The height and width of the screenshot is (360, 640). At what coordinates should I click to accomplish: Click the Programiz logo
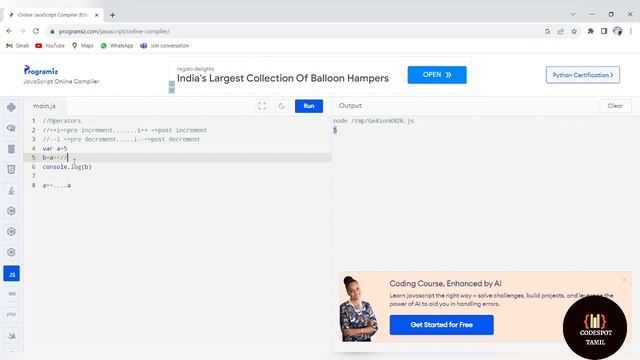click(x=41, y=71)
